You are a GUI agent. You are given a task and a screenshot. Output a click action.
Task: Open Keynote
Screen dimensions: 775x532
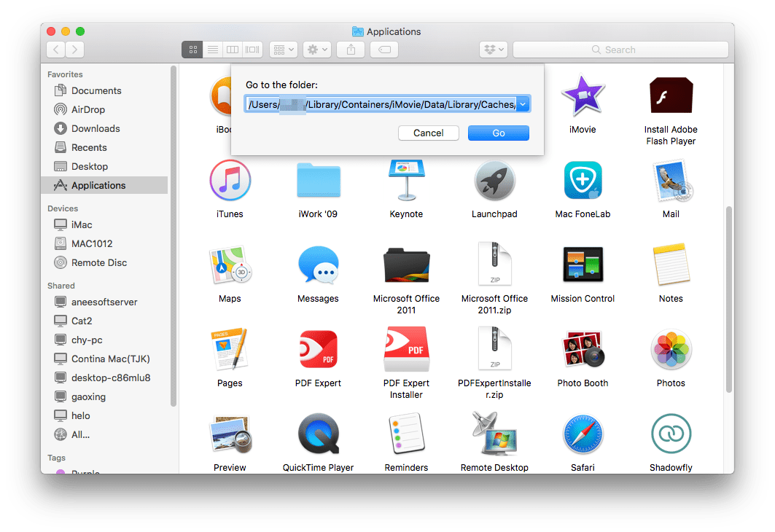point(406,180)
